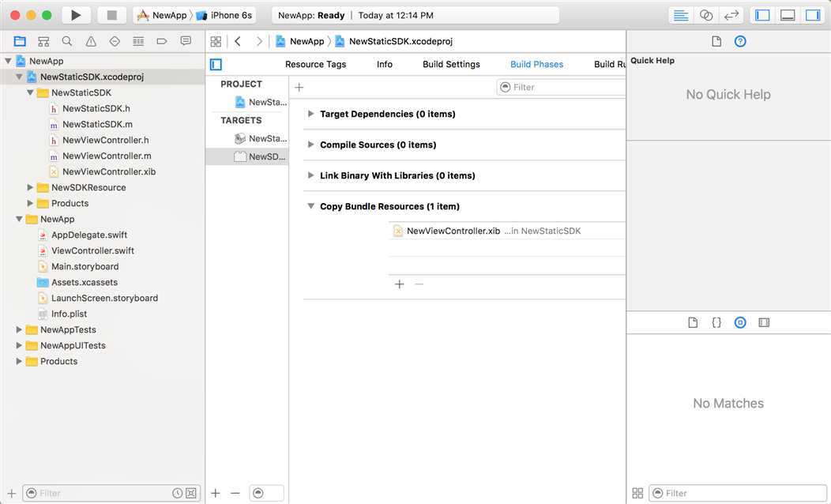The height and width of the screenshot is (504, 831).
Task: Open the Project navigator
Action: [x=20, y=41]
